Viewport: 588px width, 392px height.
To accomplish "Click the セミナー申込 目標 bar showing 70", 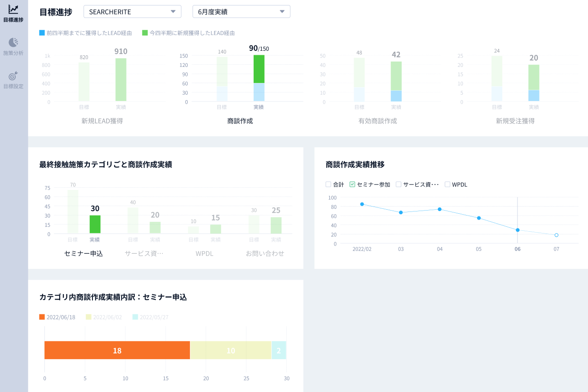I will [x=73, y=212].
